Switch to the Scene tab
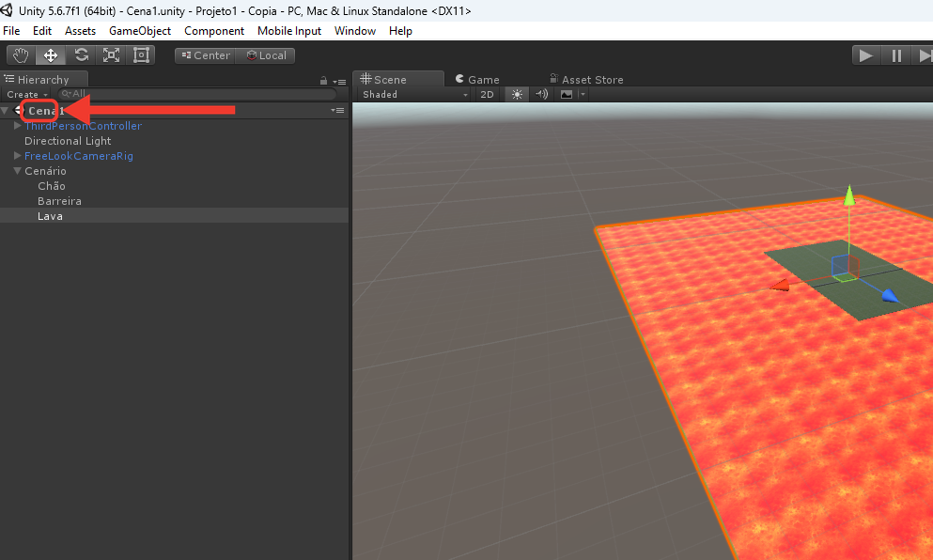Viewport: 933px width, 560px height. click(x=398, y=79)
